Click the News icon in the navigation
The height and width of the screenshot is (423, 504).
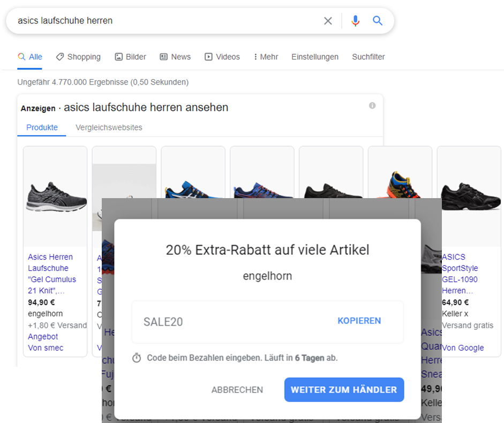(163, 56)
